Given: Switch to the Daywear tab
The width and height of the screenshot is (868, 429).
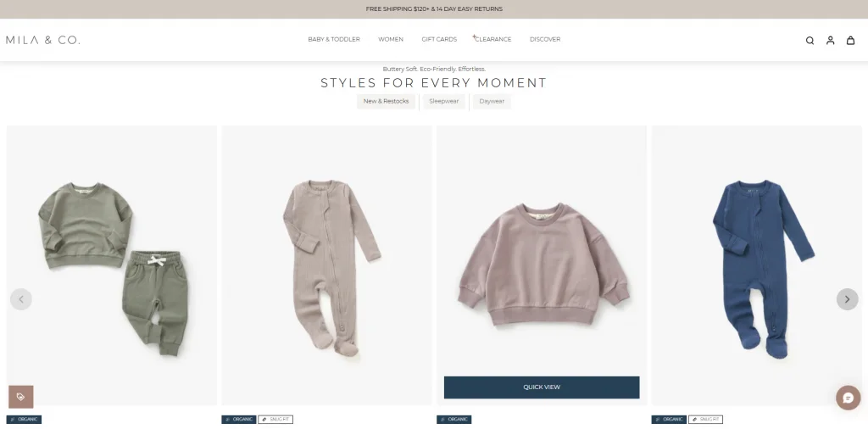Looking at the screenshot, I should click(492, 101).
